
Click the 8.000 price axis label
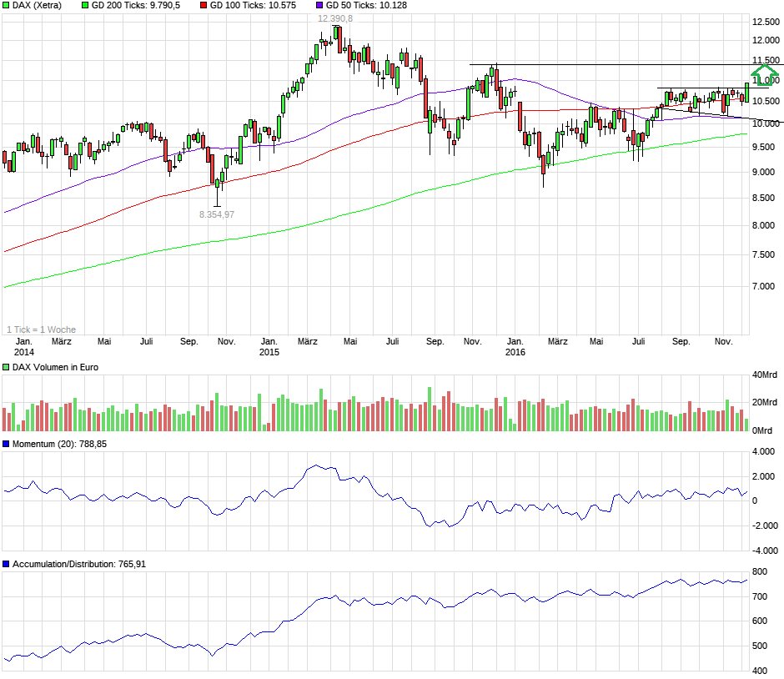click(763, 225)
